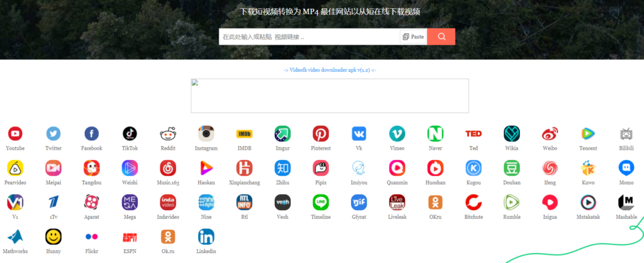Image resolution: width=644 pixels, height=263 pixels.
Task: Click the Gfycat icon
Action: click(359, 202)
